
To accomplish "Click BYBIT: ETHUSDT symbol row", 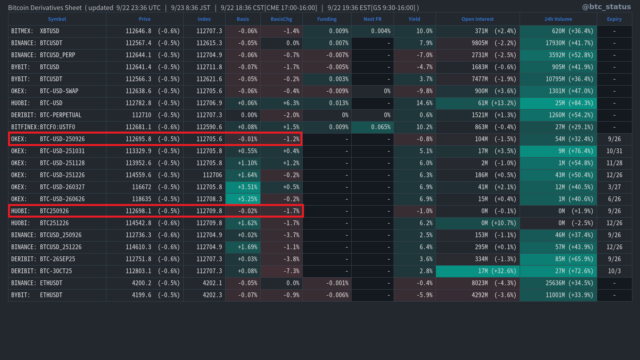I will 320,295.
